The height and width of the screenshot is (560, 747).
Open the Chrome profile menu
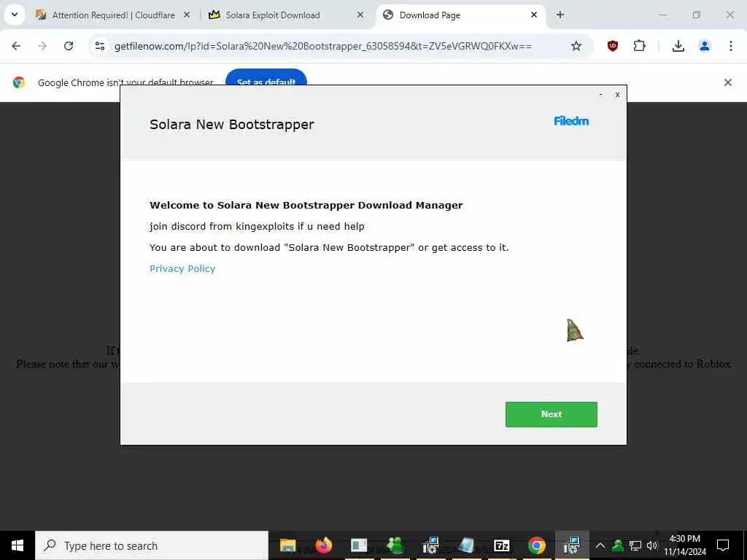click(x=705, y=46)
